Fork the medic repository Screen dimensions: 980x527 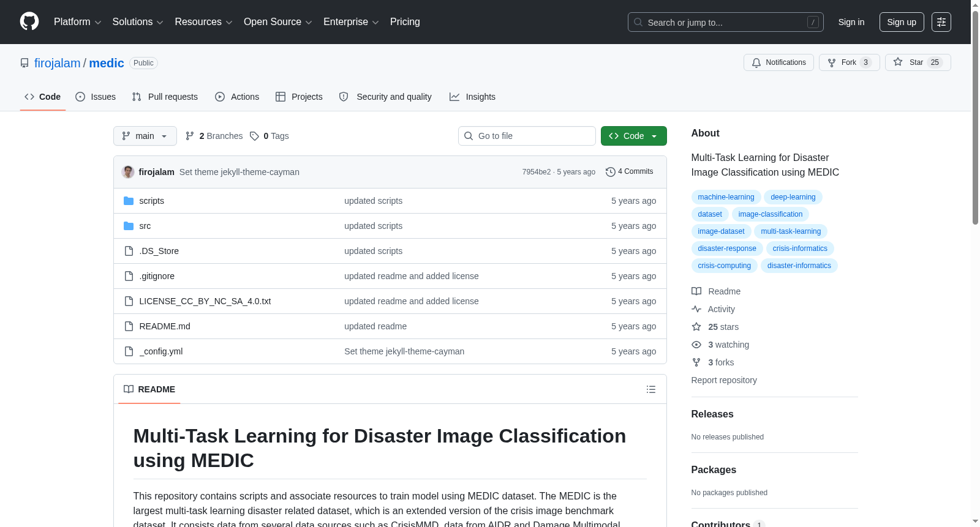[849, 62]
